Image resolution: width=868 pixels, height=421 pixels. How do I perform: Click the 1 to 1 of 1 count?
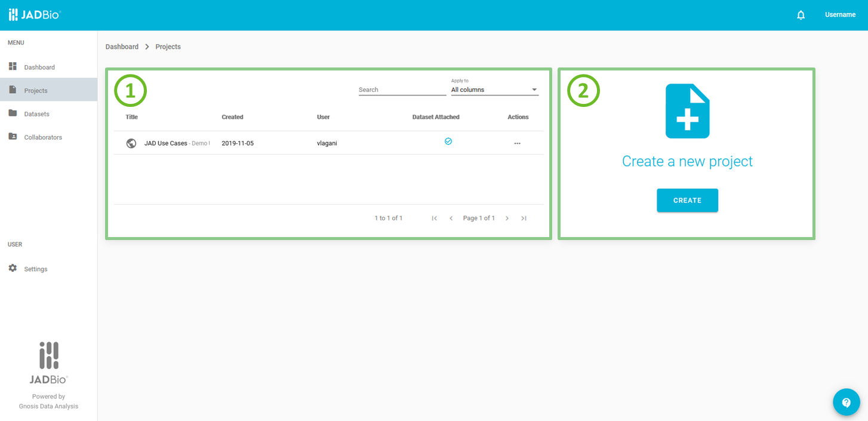(x=389, y=218)
